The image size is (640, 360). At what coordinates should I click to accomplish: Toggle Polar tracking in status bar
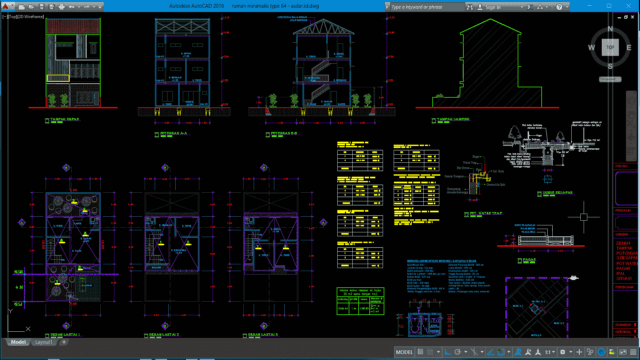coord(458,352)
